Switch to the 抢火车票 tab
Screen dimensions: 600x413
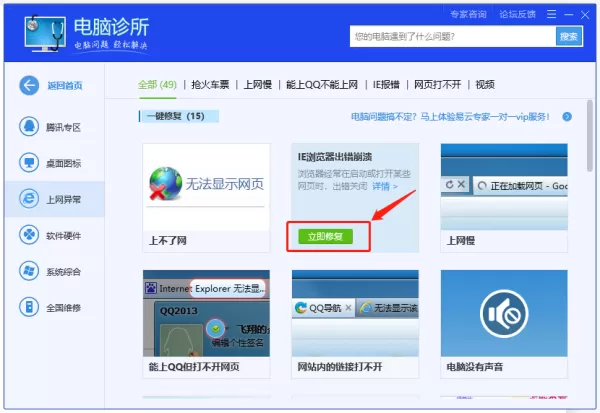tap(210, 85)
